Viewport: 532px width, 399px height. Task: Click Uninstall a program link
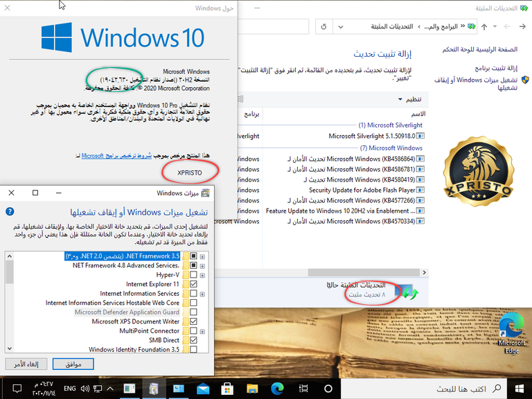coord(496,68)
